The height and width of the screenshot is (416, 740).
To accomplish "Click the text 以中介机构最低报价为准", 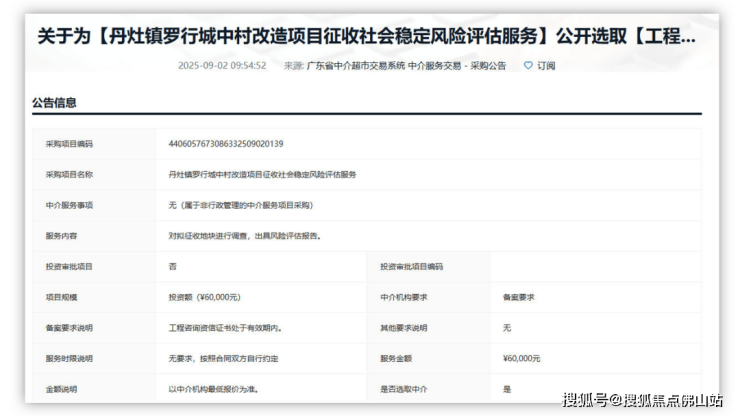I will pyautogui.click(x=213, y=390).
